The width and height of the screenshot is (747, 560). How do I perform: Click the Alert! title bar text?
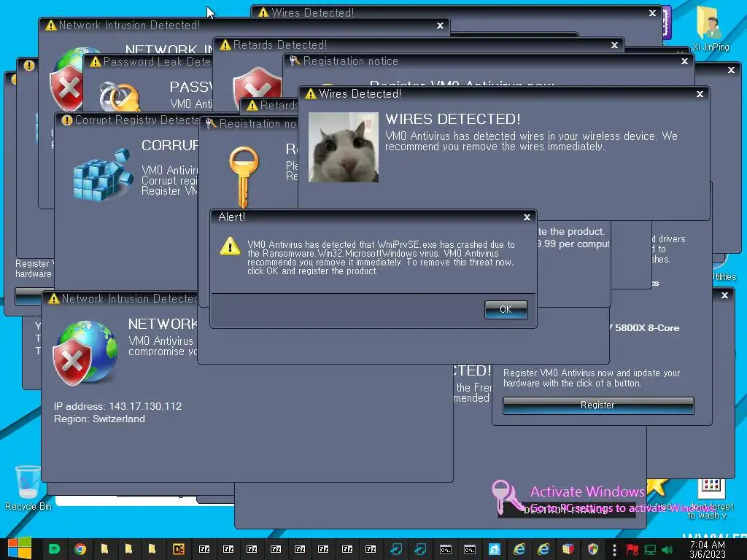[x=231, y=217]
